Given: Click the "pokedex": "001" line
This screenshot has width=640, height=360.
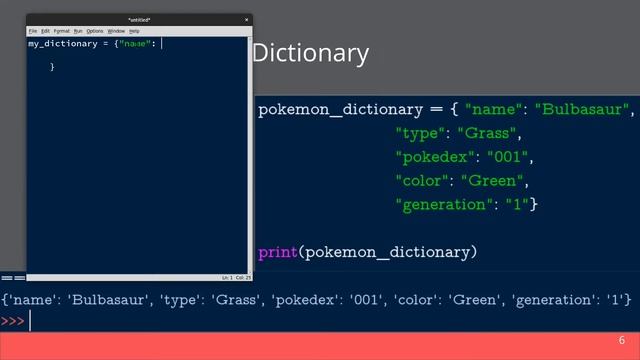Looking at the screenshot, I should click(464, 157).
